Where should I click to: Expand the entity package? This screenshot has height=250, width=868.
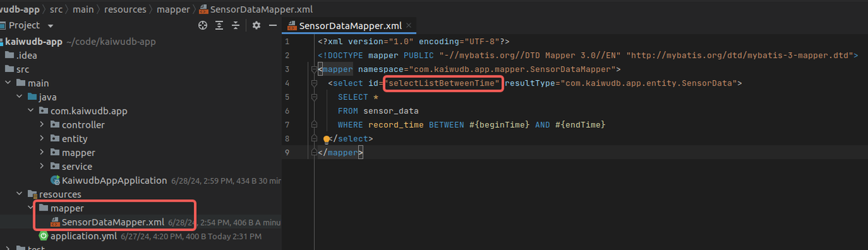point(43,139)
